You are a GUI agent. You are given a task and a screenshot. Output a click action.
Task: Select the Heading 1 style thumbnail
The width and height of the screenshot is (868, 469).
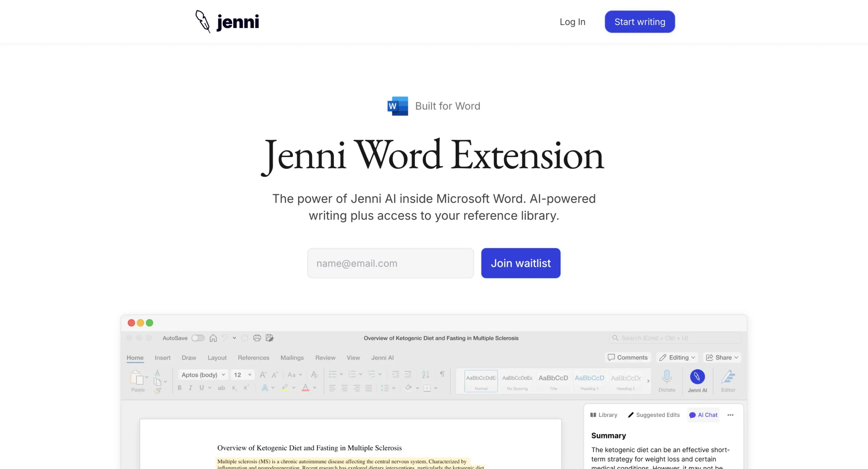(x=589, y=381)
